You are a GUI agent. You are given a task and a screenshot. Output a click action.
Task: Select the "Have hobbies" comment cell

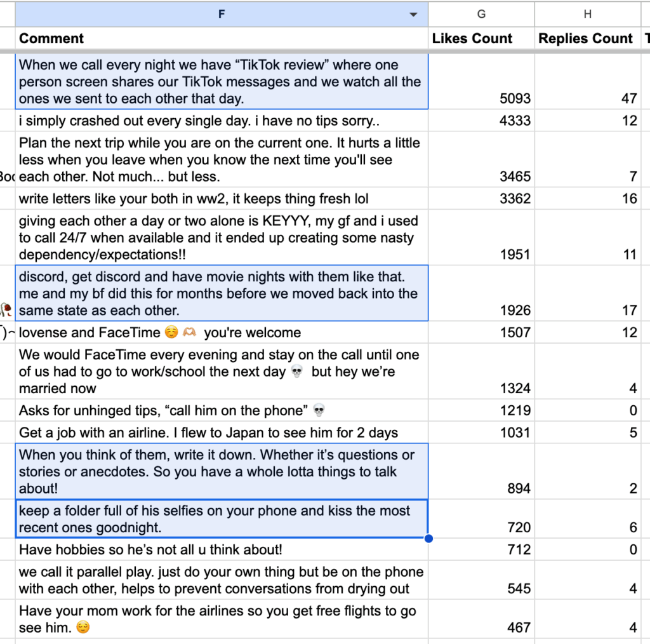221,549
